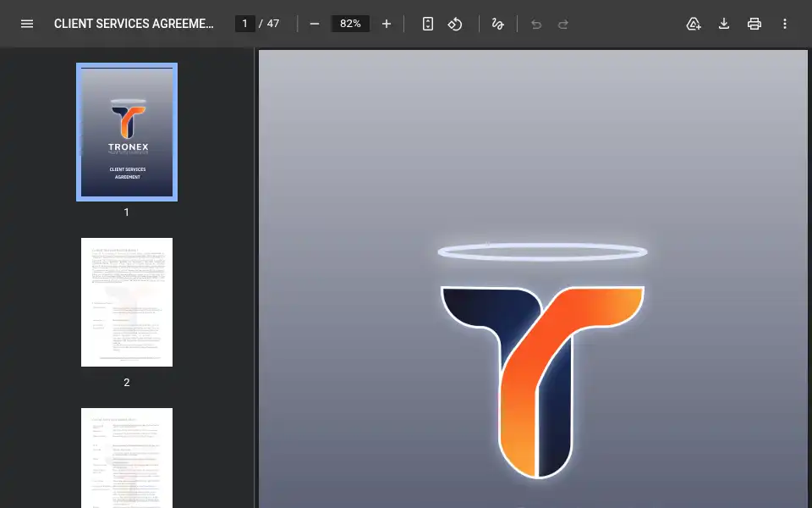Click the page number input field

245,24
